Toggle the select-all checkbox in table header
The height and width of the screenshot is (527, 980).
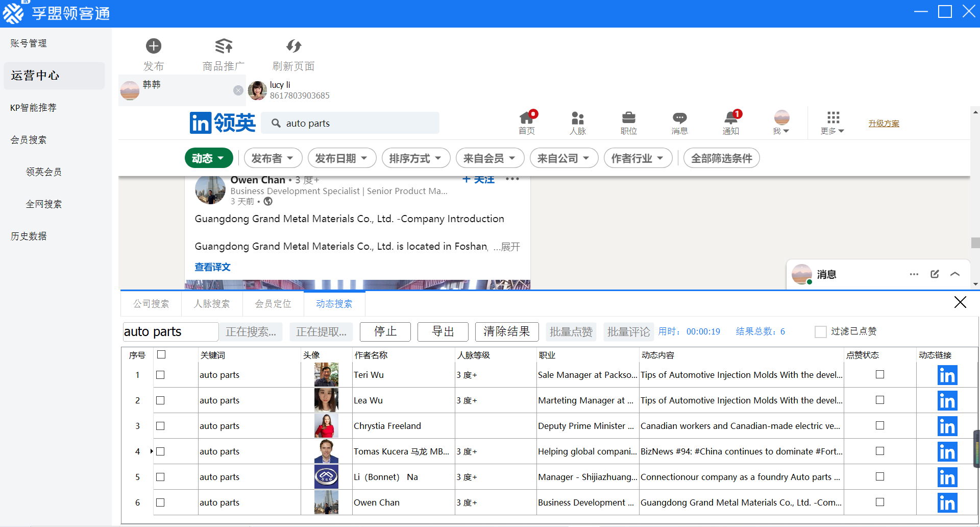coord(161,354)
